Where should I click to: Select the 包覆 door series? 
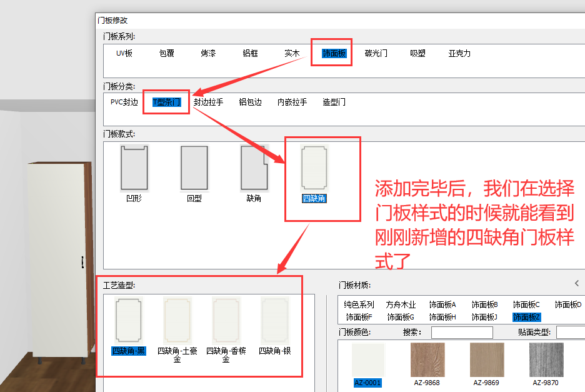(166, 53)
